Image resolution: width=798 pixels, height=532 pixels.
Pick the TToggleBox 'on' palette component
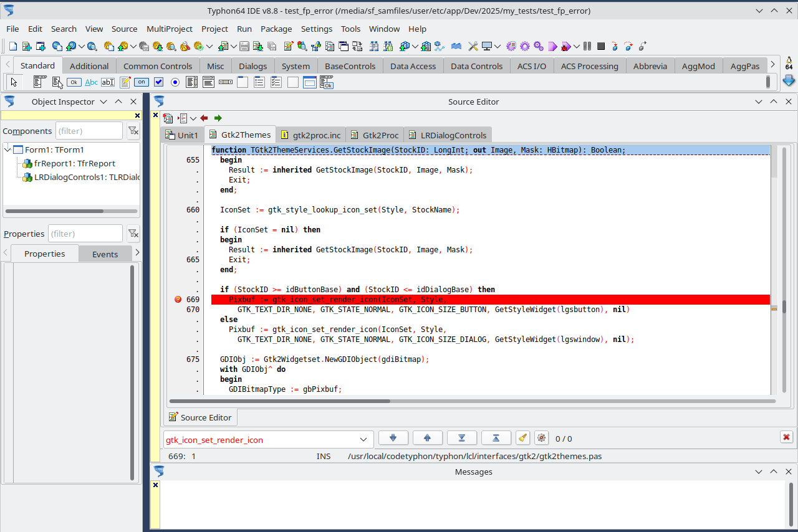pos(142,82)
